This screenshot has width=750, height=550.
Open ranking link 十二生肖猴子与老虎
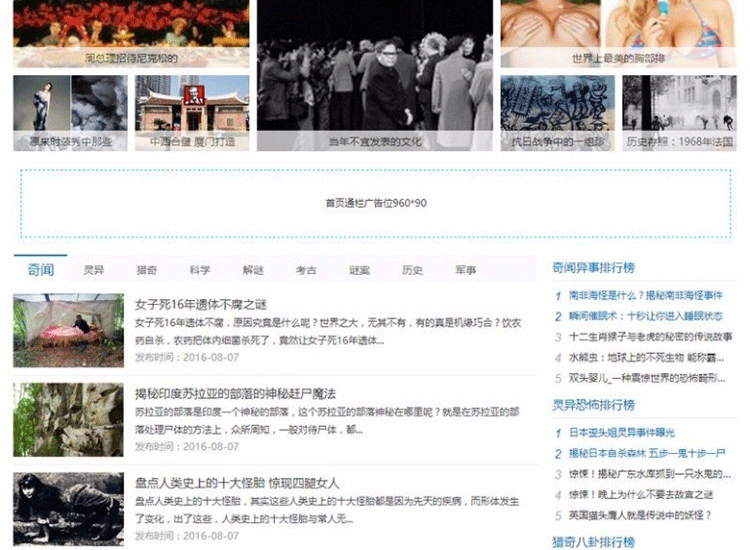pyautogui.click(x=650, y=337)
